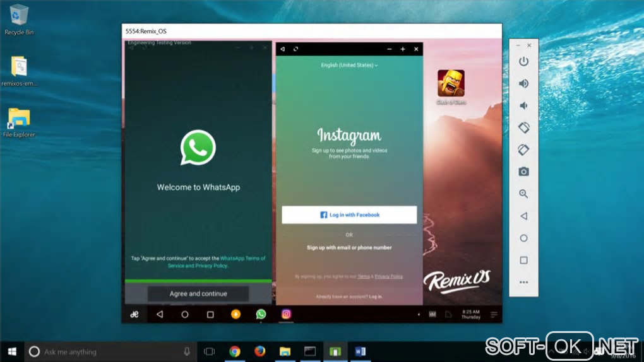
Task: Rotate emulator screen right
Action: point(523,150)
